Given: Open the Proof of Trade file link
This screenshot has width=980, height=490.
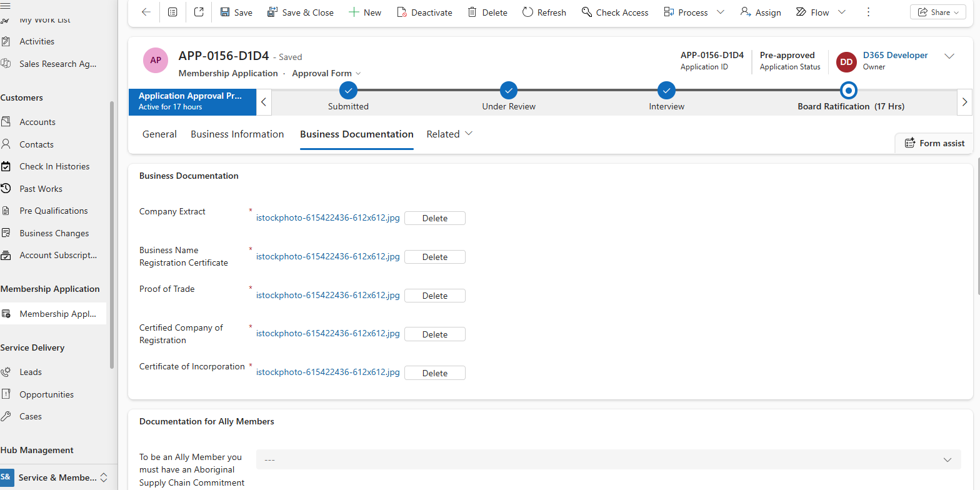Looking at the screenshot, I should 327,295.
